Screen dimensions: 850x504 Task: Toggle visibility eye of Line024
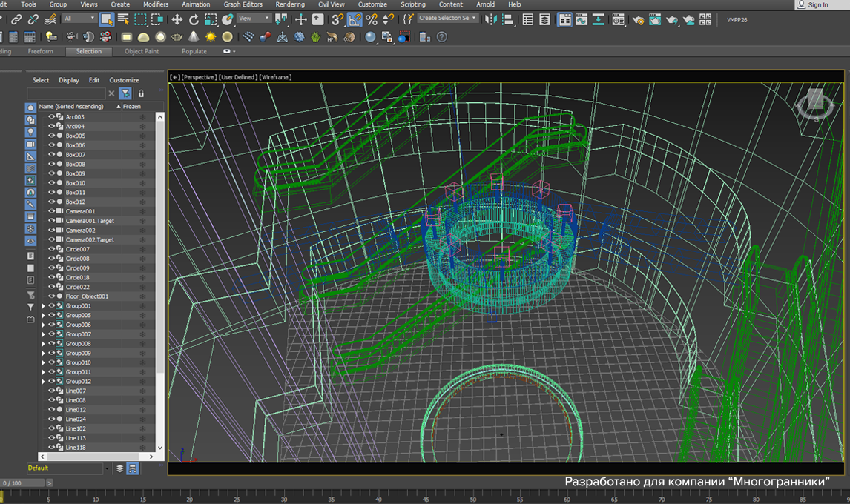point(51,419)
